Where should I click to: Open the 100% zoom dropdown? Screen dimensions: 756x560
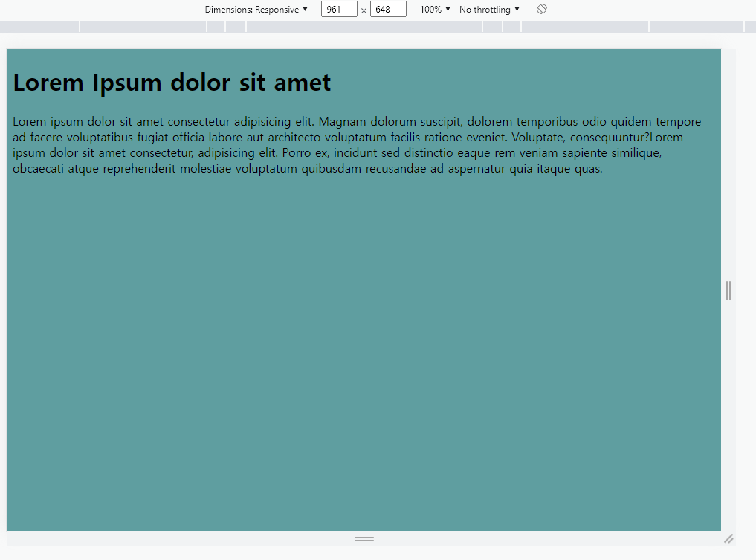435,9
